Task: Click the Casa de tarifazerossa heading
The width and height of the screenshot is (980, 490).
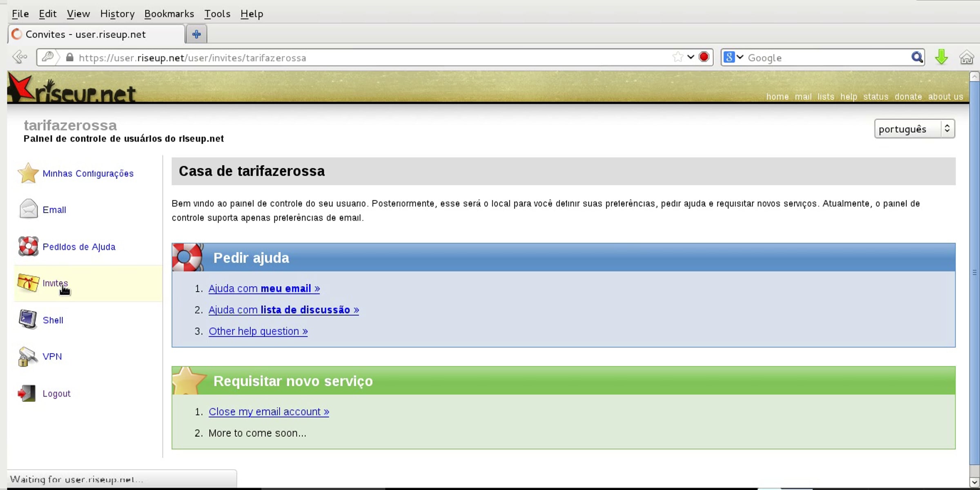Action: point(252,171)
